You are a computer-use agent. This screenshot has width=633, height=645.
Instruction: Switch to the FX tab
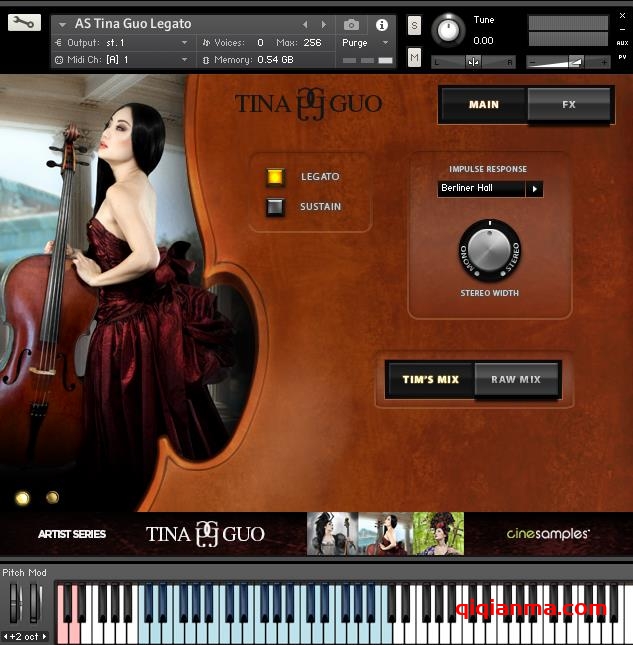click(x=569, y=104)
